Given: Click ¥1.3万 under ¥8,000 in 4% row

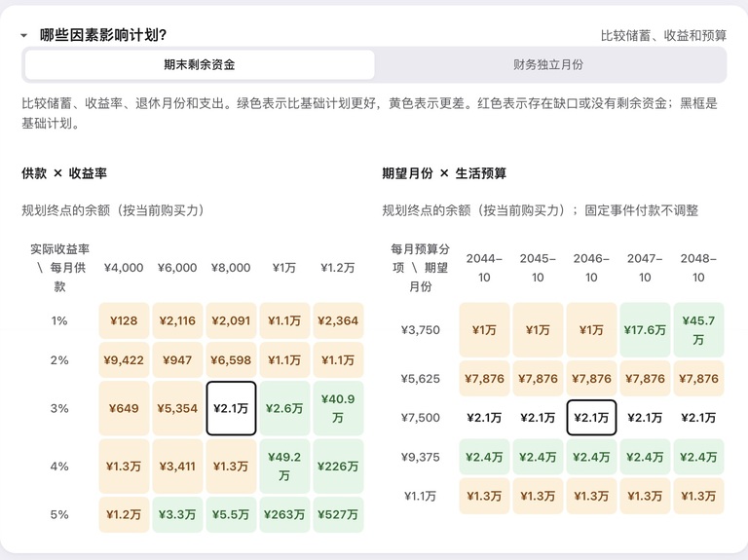Looking at the screenshot, I should pos(231,467).
